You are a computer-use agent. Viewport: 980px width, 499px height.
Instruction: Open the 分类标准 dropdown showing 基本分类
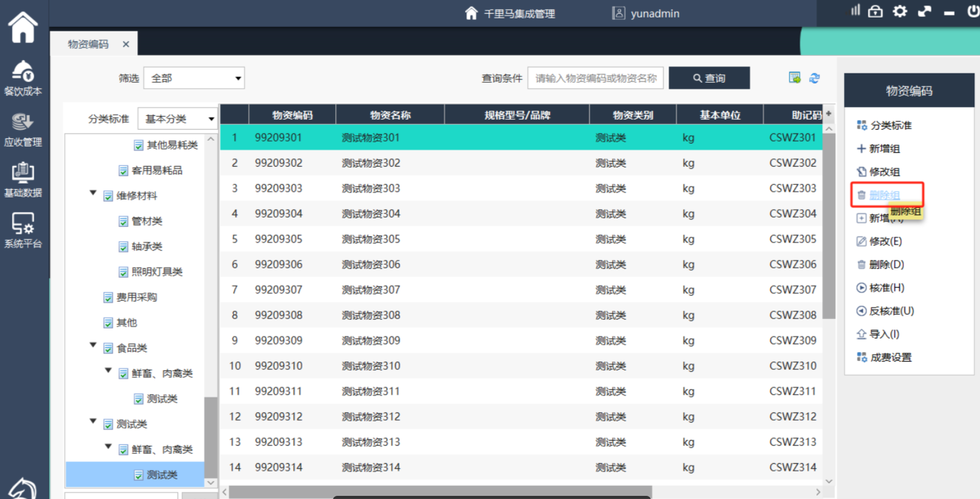177,119
